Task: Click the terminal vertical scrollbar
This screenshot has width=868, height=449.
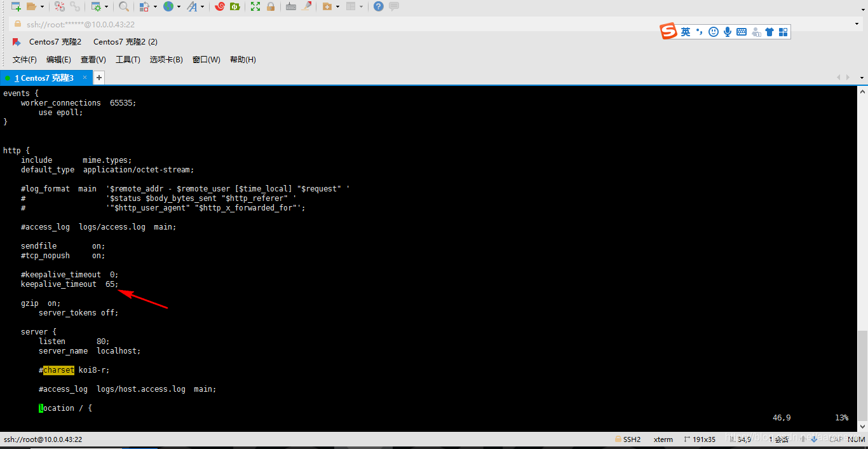Action: click(863, 375)
